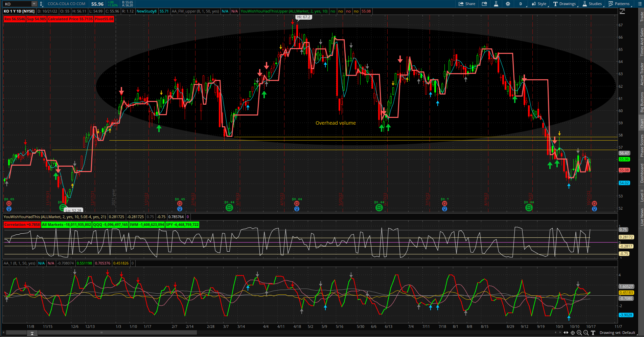The height and width of the screenshot is (337, 644).
Task: Click the Share button
Action: point(467,4)
